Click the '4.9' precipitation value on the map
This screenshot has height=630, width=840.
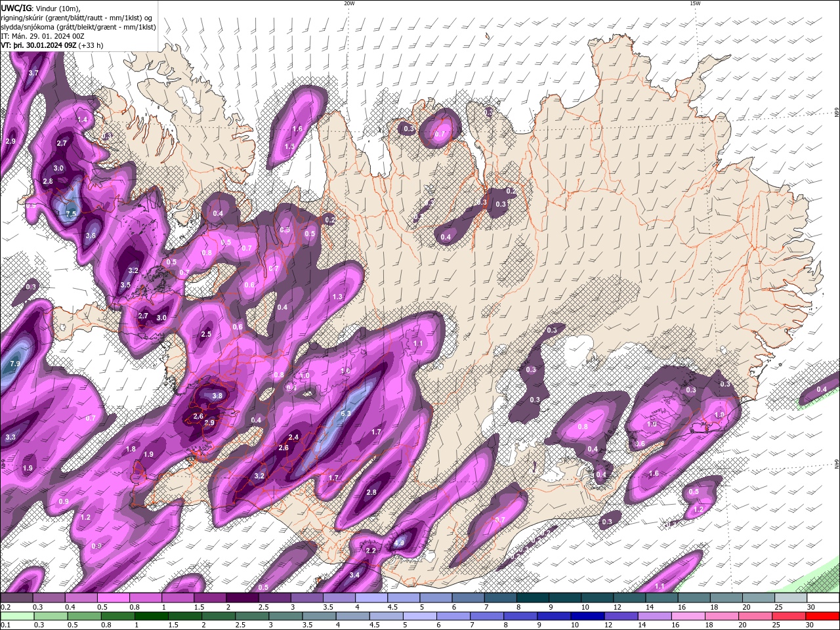pyautogui.click(x=399, y=543)
